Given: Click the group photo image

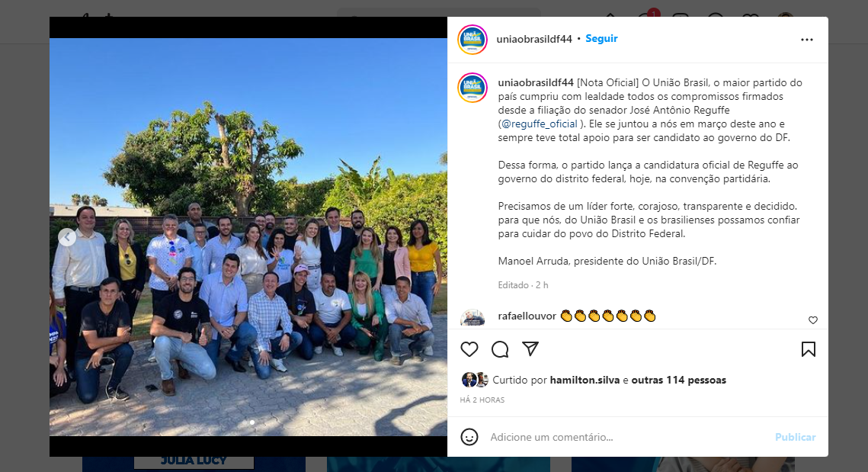Looking at the screenshot, I should [x=248, y=237].
